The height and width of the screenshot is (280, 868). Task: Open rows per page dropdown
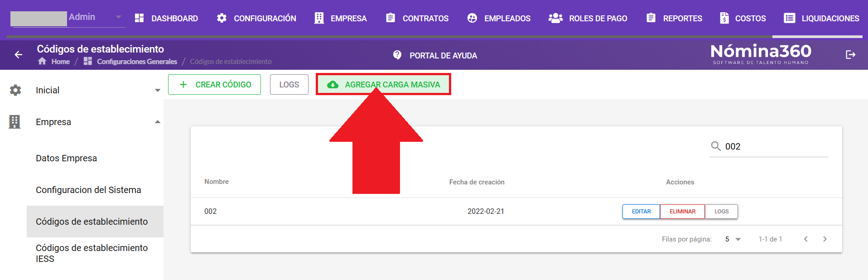[x=733, y=239]
